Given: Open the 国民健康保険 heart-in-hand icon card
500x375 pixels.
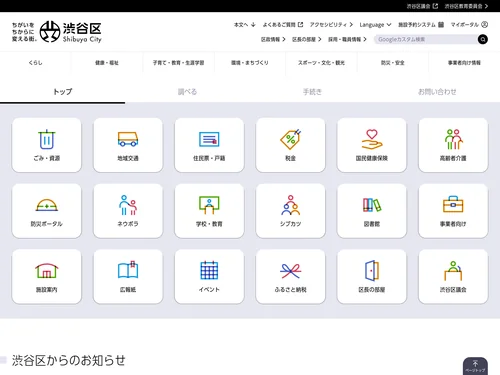Looking at the screenshot, I should [372, 145].
